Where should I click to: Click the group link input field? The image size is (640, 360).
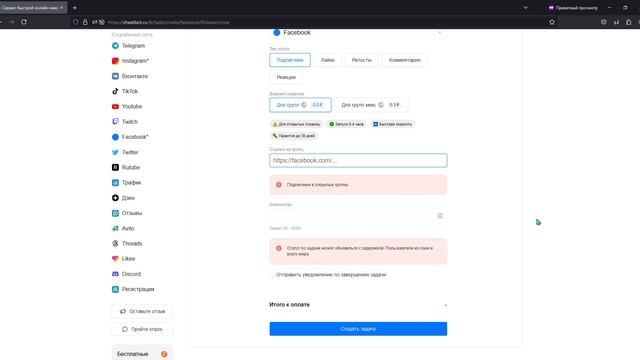[358, 160]
